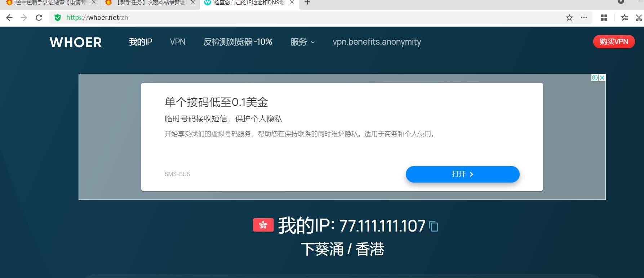Click the green security shield icon

pos(58,18)
